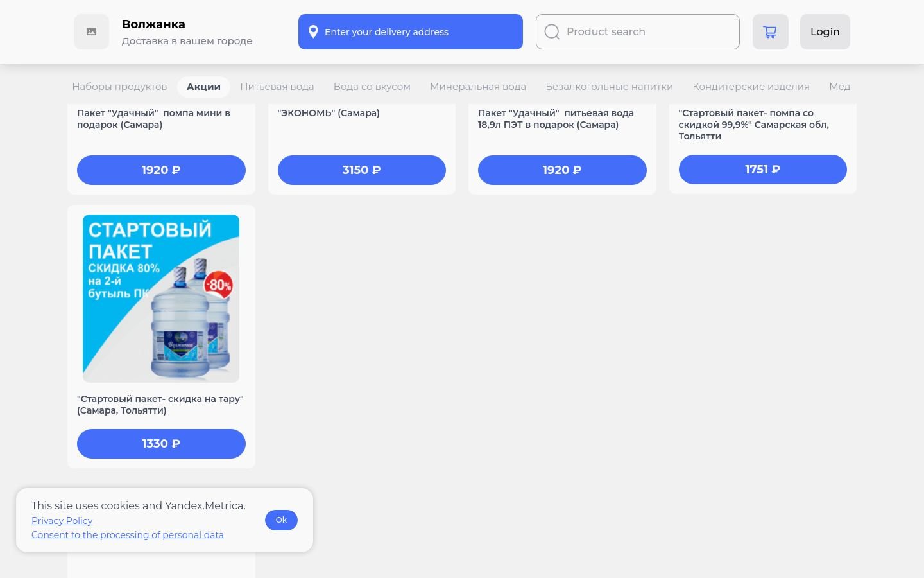The height and width of the screenshot is (578, 924).
Task: Open the Стартовый пакет product image
Action: (x=161, y=299)
